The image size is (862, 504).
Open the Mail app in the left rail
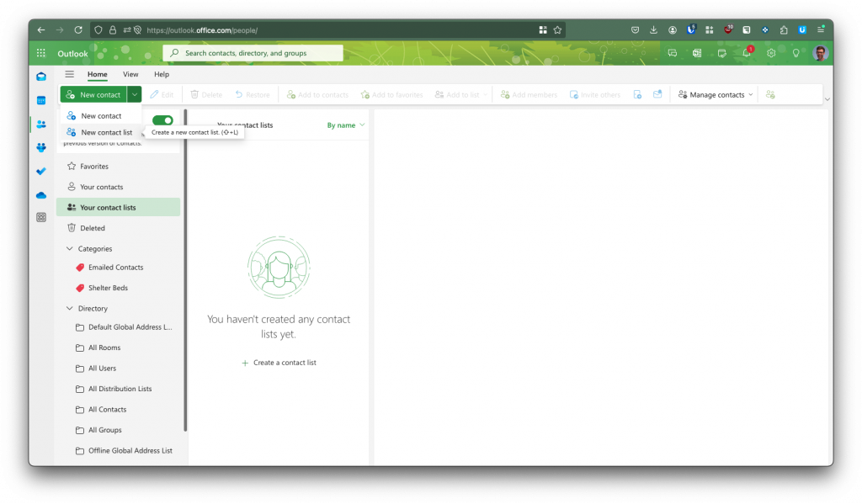click(x=41, y=77)
